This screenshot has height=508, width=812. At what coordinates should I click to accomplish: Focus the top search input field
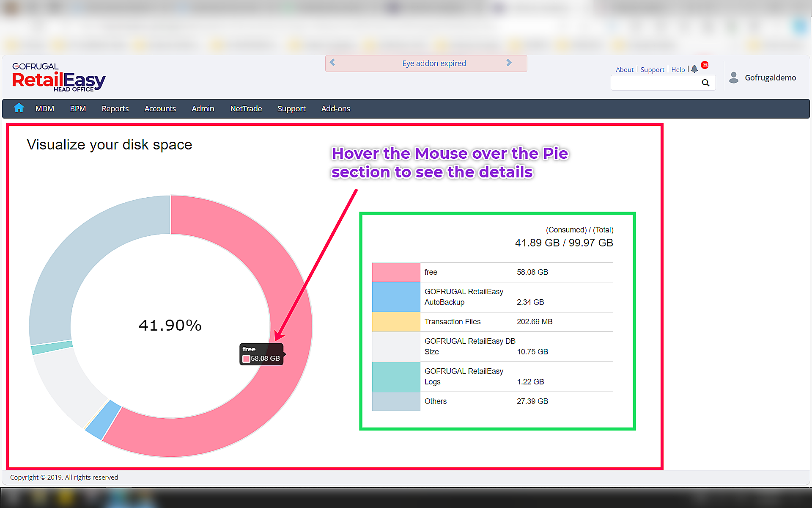pyautogui.click(x=655, y=83)
